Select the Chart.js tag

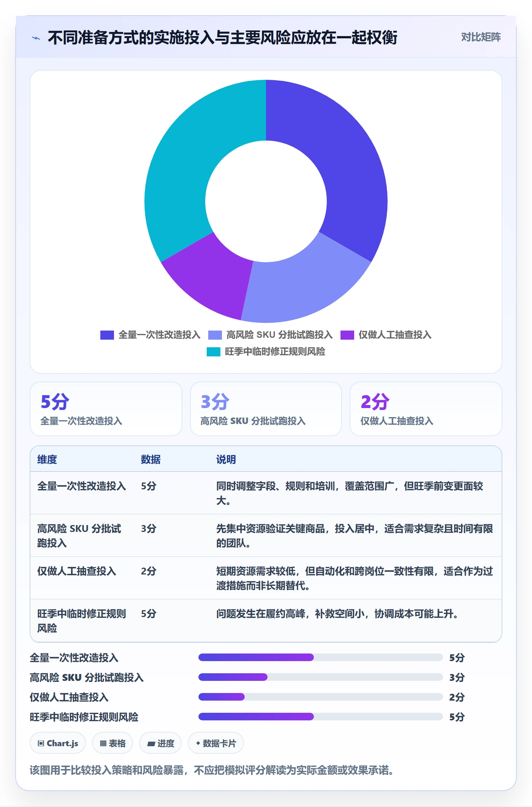tap(58, 743)
